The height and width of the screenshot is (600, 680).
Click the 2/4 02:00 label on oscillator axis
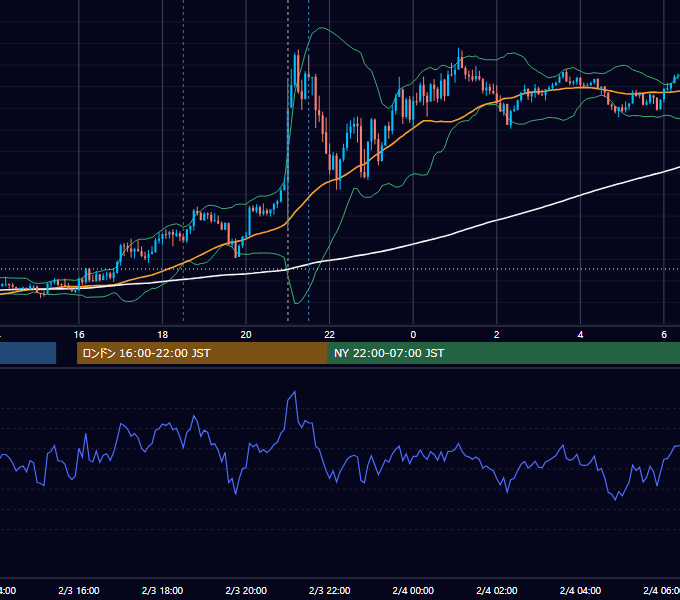[497, 590]
